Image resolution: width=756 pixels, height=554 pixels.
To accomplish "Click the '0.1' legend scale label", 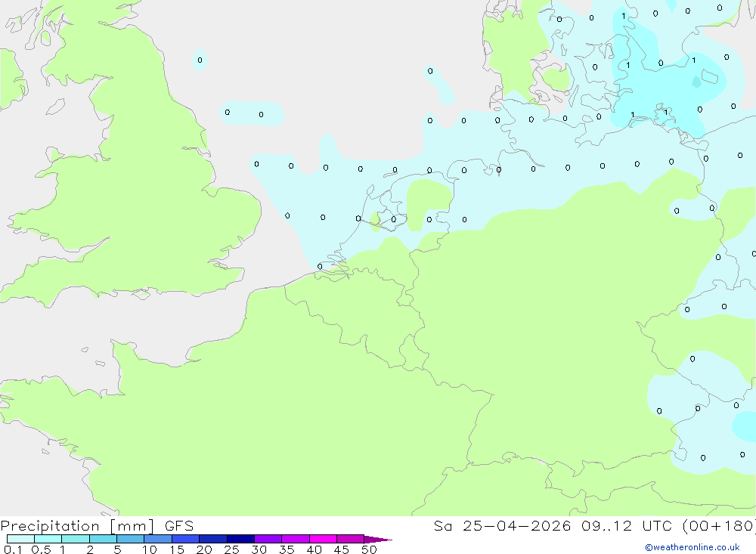I will pyautogui.click(x=13, y=549).
